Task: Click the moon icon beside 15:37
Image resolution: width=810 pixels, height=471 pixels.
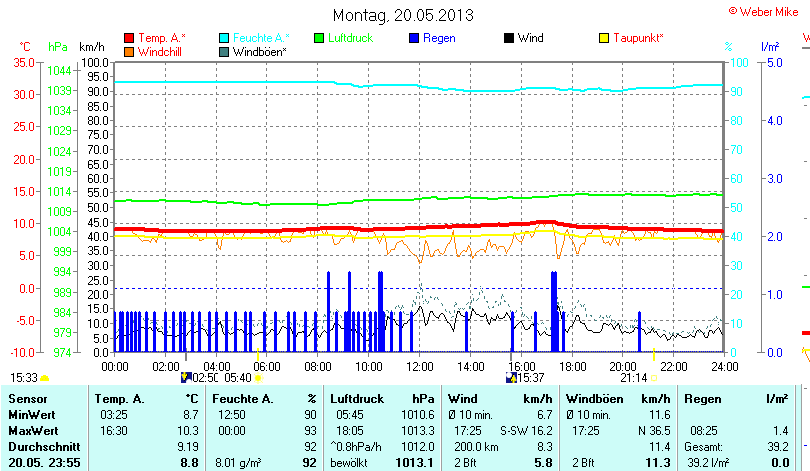Action: (512, 378)
